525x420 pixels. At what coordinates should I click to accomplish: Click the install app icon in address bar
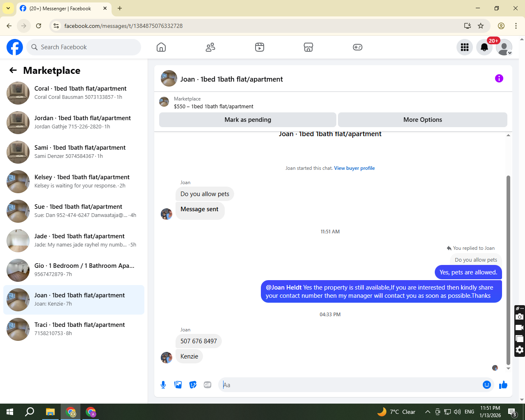467,26
